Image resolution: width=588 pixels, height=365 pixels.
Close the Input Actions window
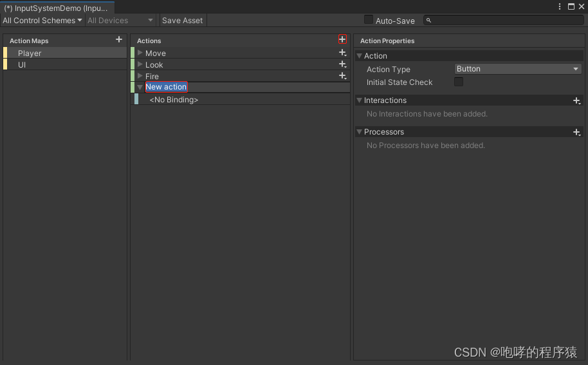[x=582, y=6]
